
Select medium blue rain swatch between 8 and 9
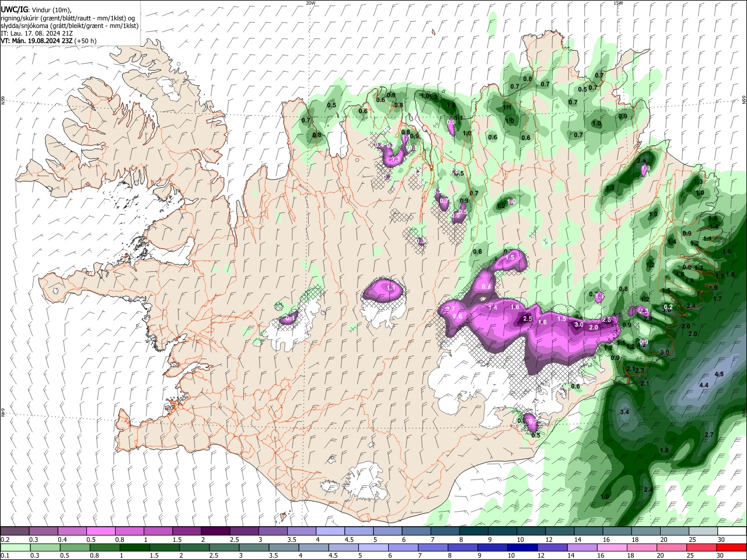(x=463, y=548)
